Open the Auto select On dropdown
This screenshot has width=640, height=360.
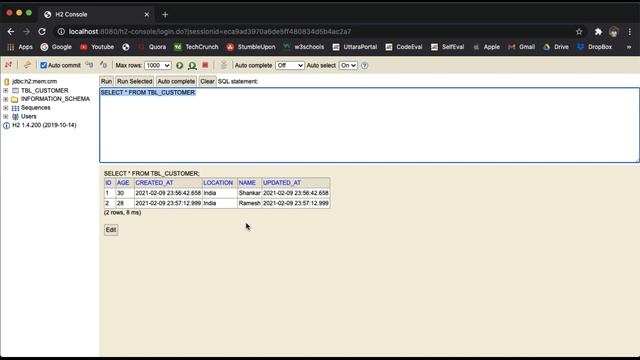click(348, 65)
